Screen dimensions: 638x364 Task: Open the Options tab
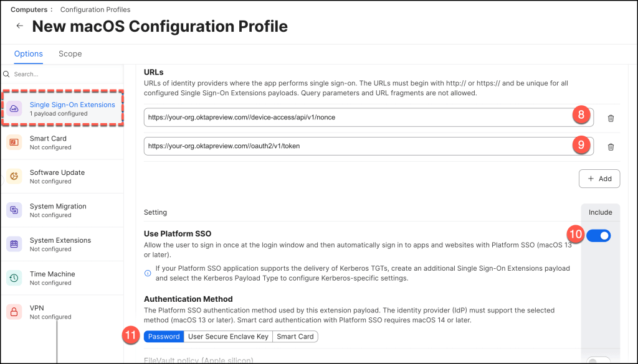[29, 54]
